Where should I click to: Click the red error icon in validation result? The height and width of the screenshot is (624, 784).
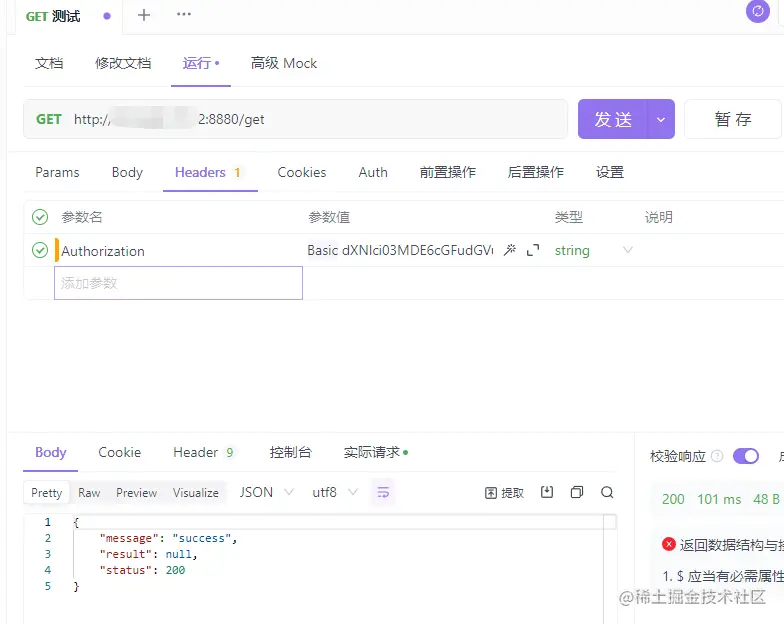(x=668, y=544)
